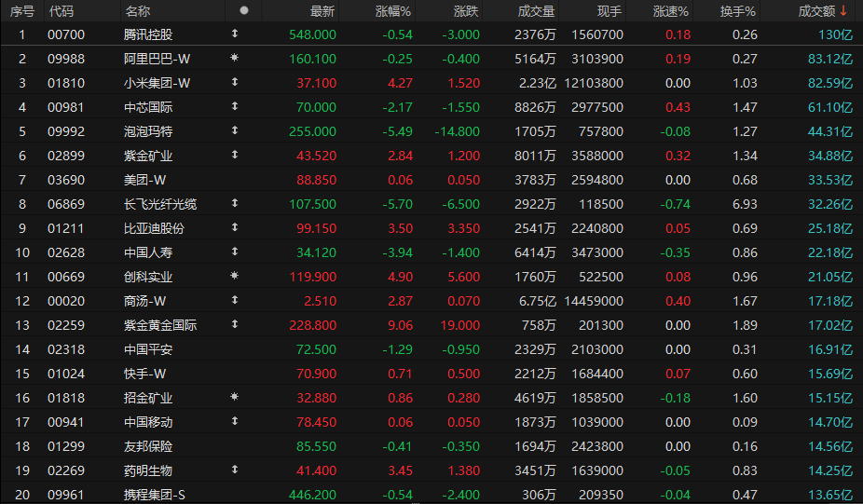
Task: Sort the table by 换手% header
Action: point(737,11)
